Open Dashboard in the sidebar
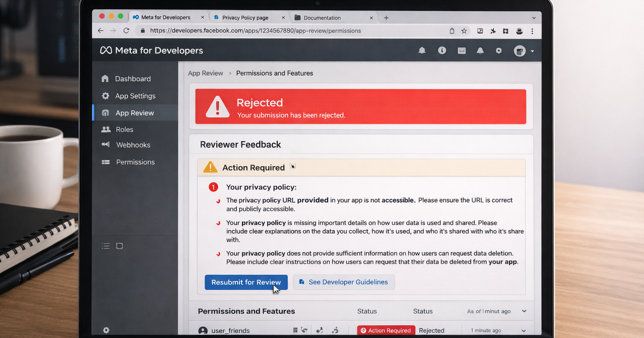The width and height of the screenshot is (644, 338). tap(135, 79)
